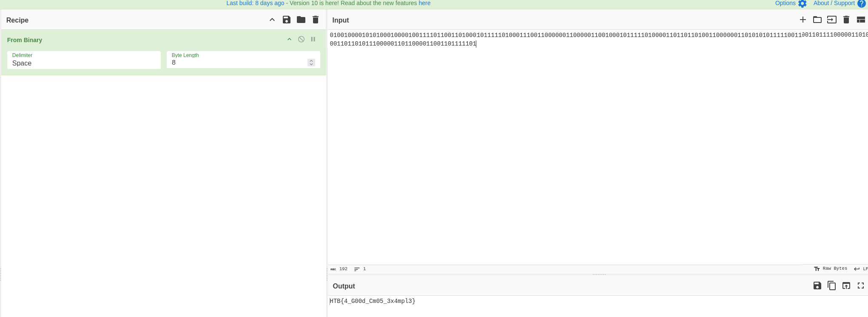The image size is (868, 317).
Task: Copy raw output to clipboard
Action: (x=832, y=286)
